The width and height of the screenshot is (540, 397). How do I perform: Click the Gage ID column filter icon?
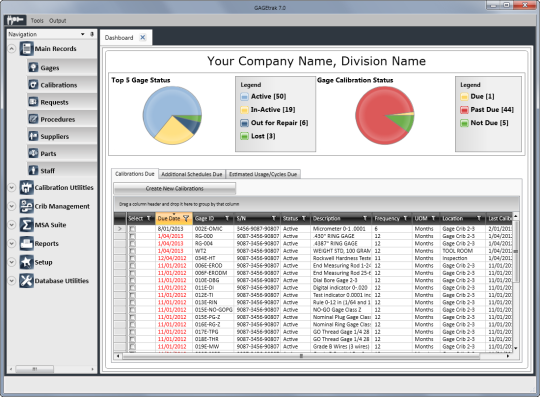[x=227, y=218]
